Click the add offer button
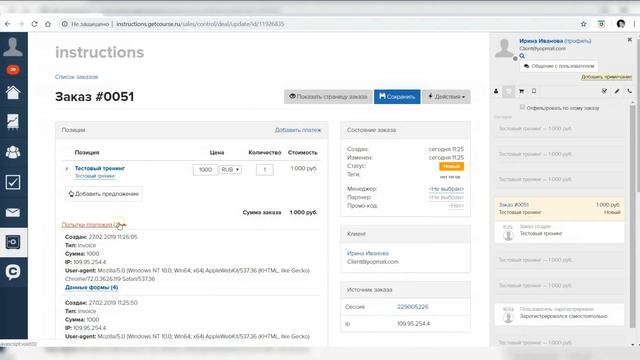Image resolution: width=640 pixels, height=360 pixels. coord(104,194)
